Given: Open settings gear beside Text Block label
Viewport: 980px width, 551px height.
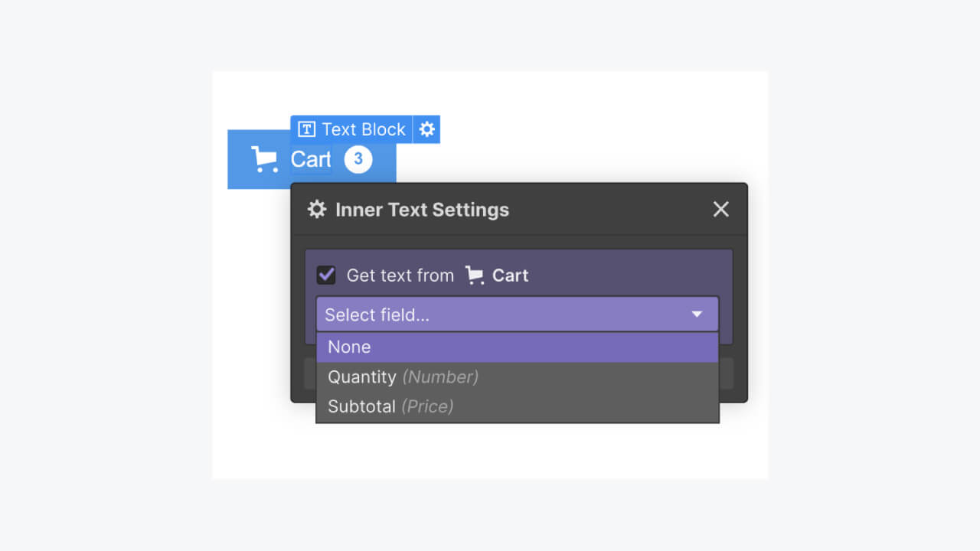Looking at the screenshot, I should (x=426, y=129).
